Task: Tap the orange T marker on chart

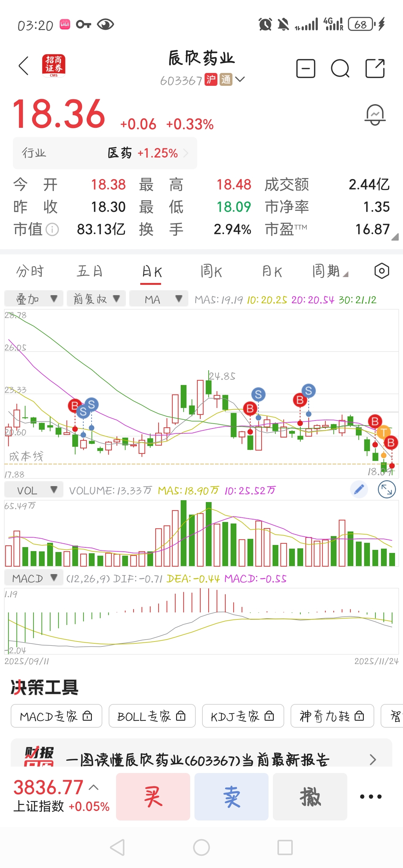Action: (x=383, y=432)
